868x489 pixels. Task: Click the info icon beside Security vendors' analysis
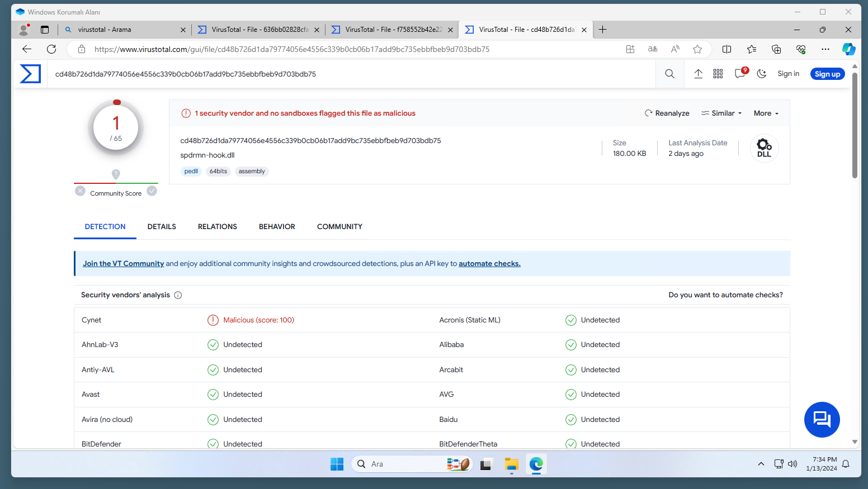pyautogui.click(x=178, y=295)
